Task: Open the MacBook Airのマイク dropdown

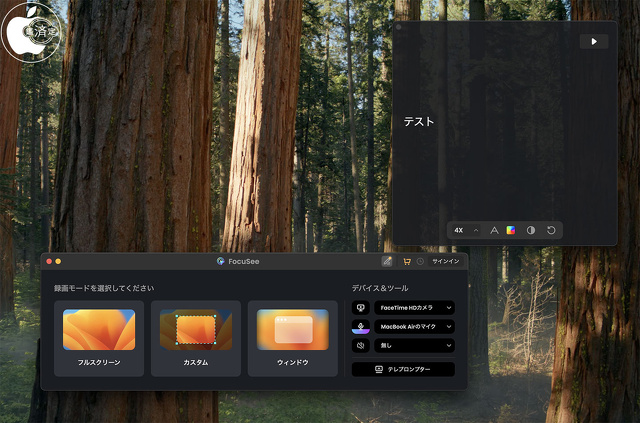Action: 414,327
